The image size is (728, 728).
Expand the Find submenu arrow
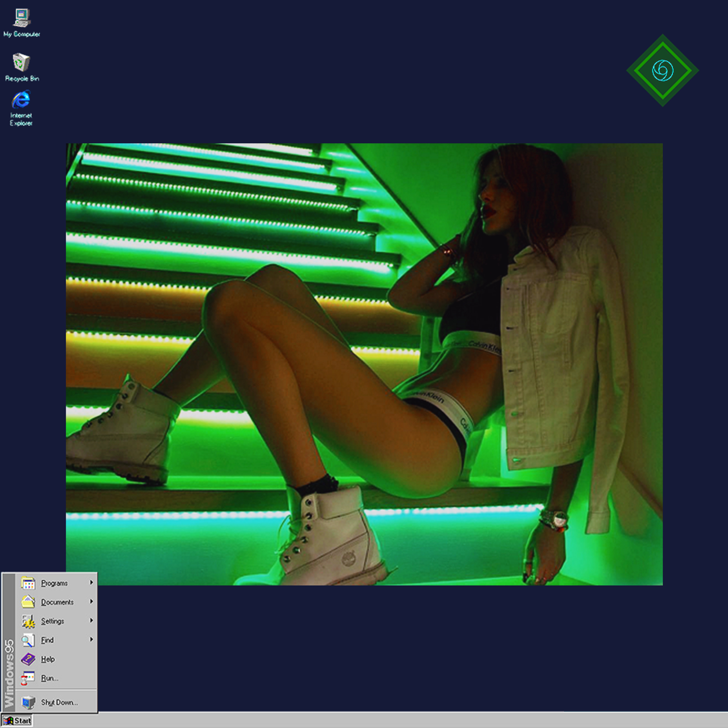tap(91, 639)
